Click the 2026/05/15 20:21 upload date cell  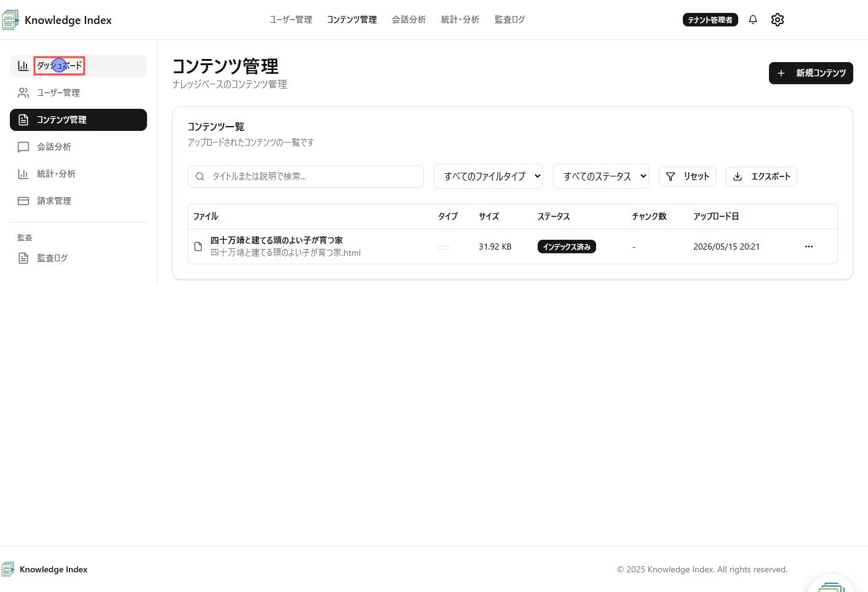(x=727, y=247)
